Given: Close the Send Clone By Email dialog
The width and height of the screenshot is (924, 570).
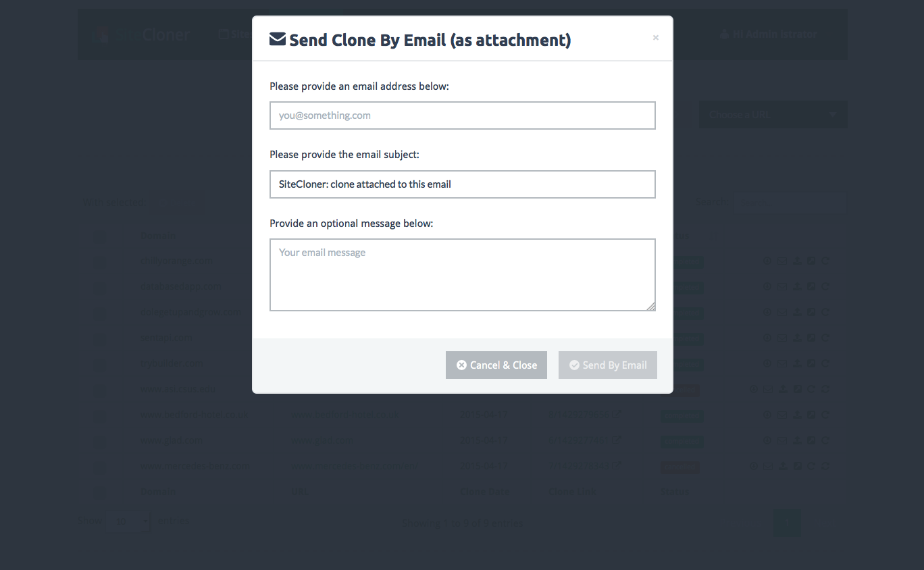Looking at the screenshot, I should (x=655, y=38).
